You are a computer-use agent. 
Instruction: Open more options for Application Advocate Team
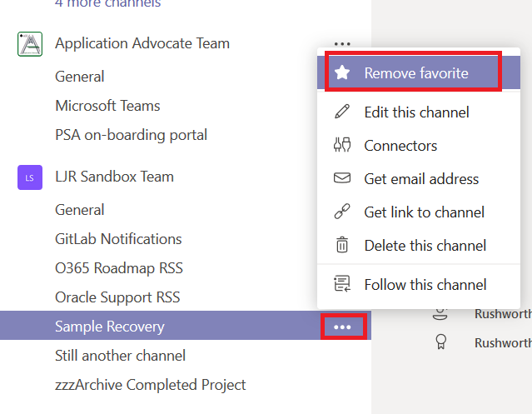tap(341, 43)
